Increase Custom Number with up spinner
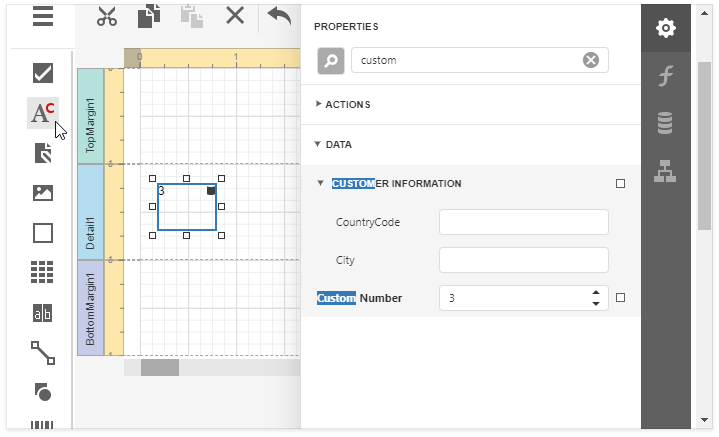 point(596,293)
